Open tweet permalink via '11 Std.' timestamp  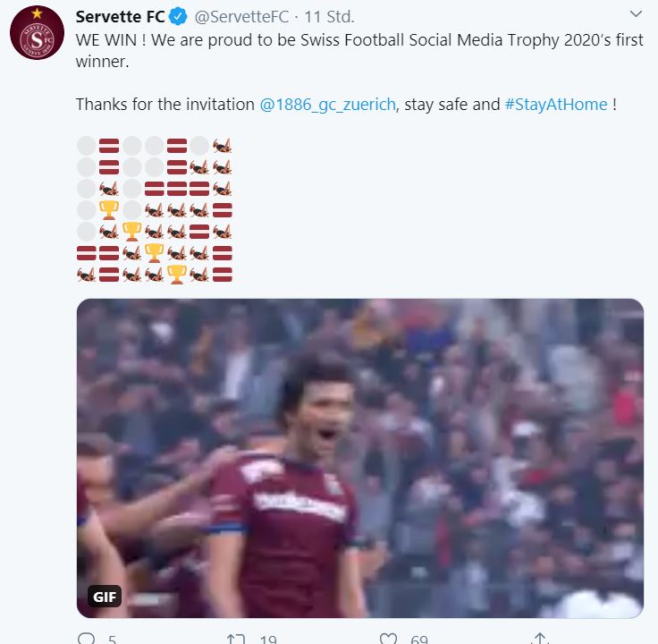329,16
